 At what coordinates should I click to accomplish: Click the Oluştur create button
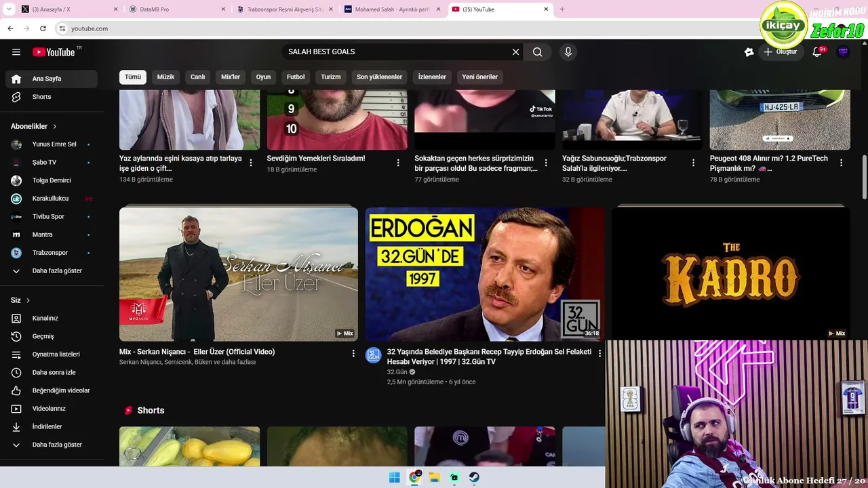[x=780, y=52]
